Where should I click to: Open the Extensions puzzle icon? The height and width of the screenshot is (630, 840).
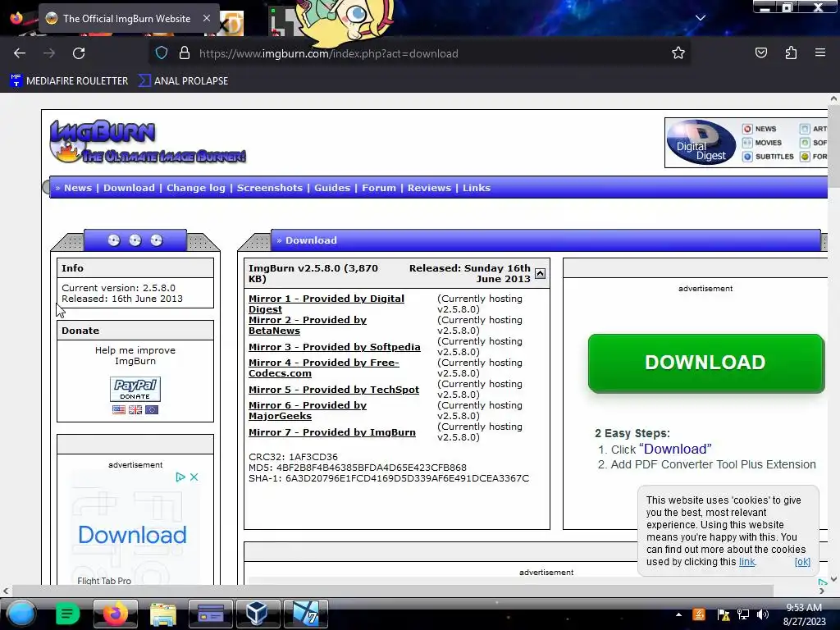coord(791,53)
